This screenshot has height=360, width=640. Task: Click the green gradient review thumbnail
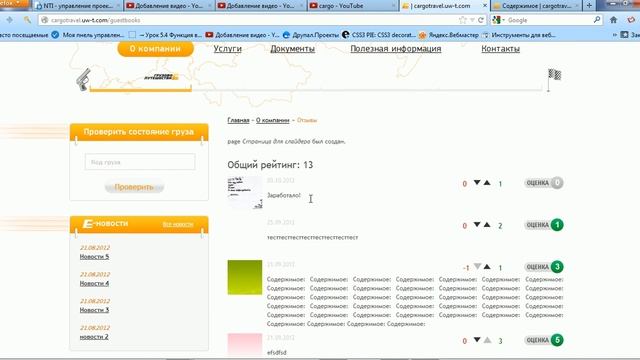(244, 277)
